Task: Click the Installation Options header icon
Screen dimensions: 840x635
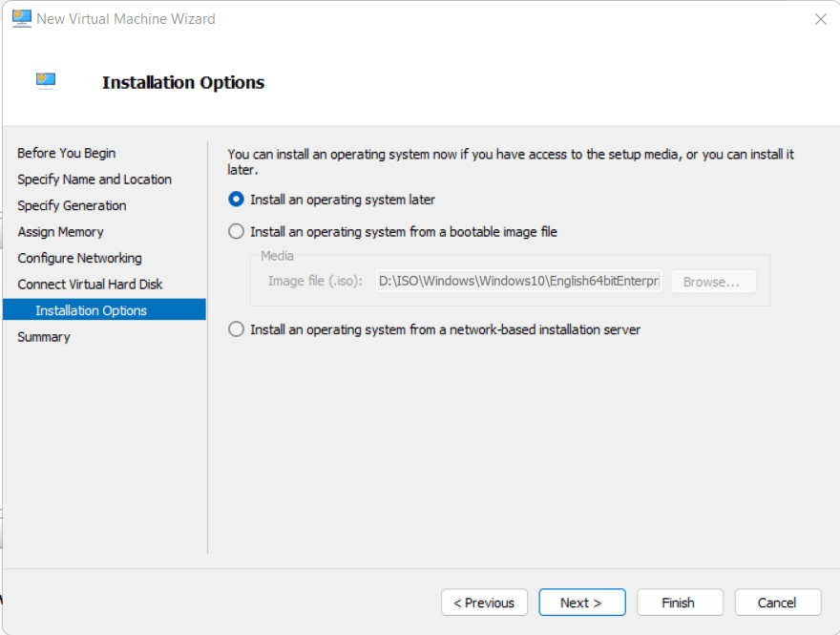Action: pyautogui.click(x=45, y=82)
